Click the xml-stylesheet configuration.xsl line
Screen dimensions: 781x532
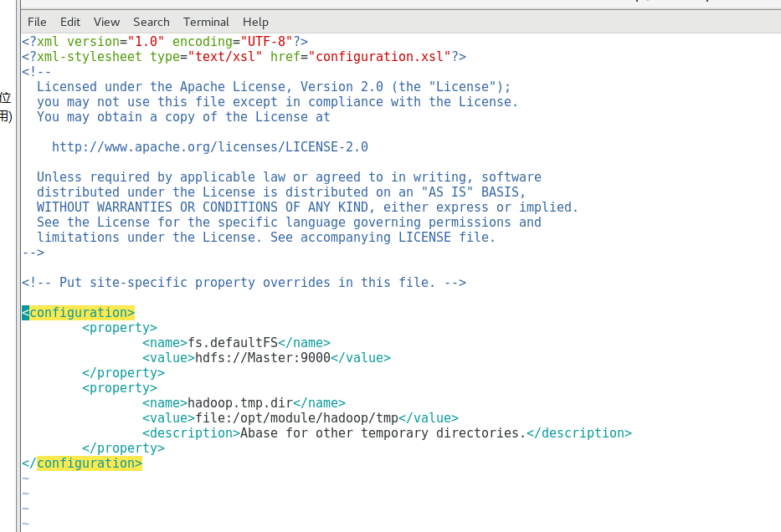244,57
